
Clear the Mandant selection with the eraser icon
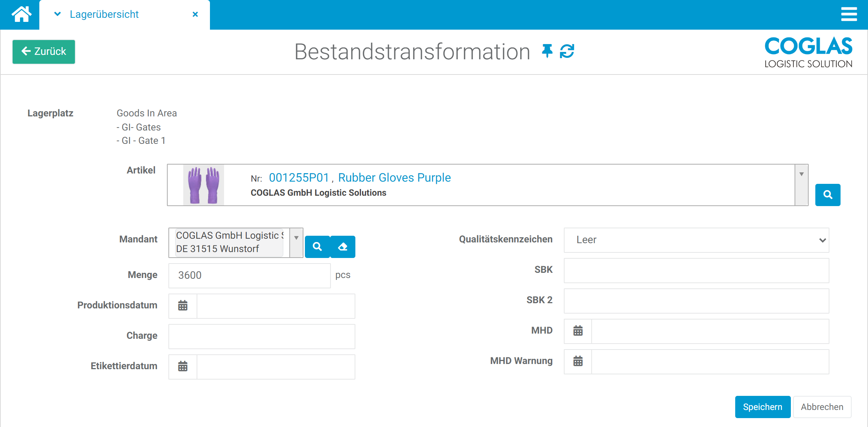[342, 246]
